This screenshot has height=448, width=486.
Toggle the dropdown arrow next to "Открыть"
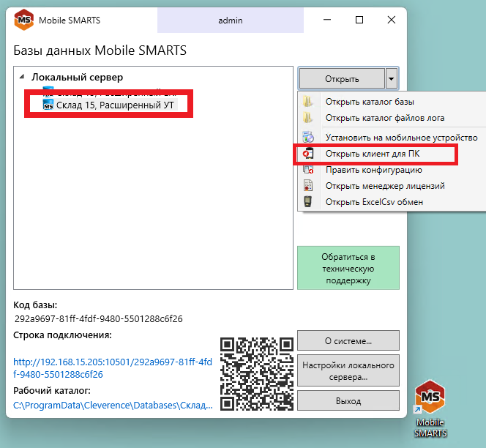pos(392,78)
